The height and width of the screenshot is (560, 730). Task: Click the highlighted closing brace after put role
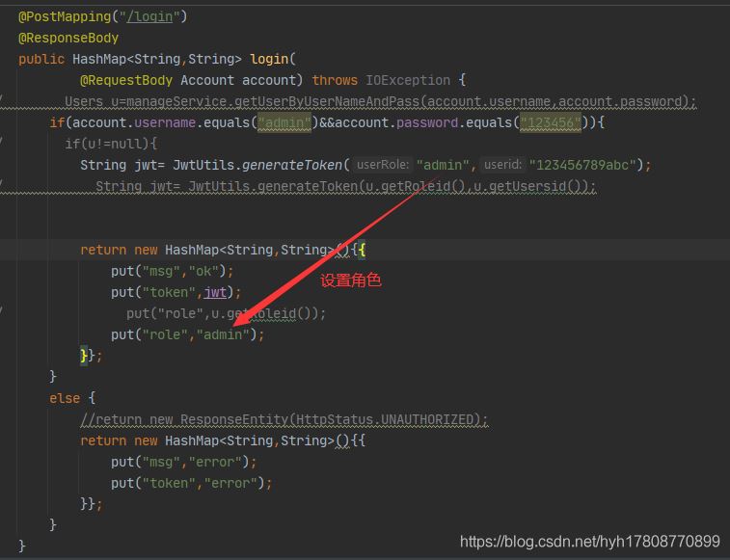tap(85, 356)
